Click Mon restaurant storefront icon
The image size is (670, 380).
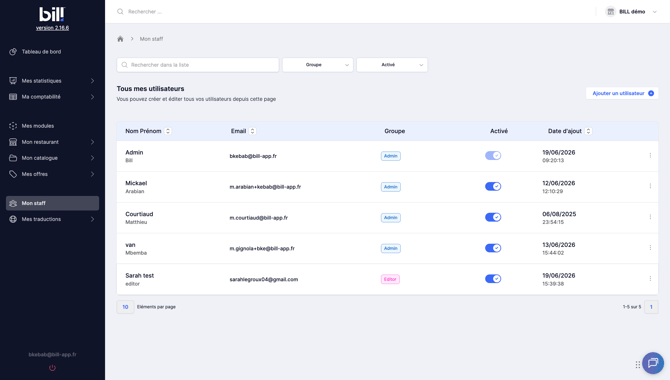pos(13,142)
